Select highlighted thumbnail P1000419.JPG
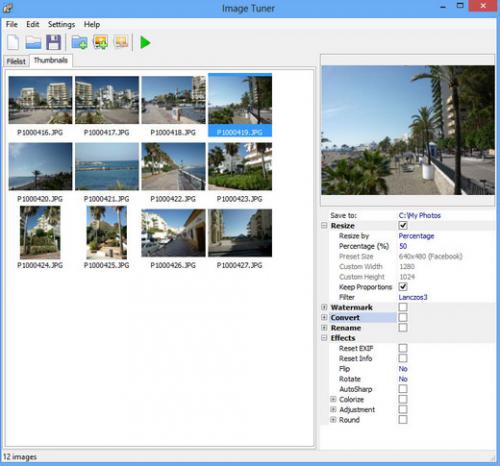The height and width of the screenshot is (466, 500). click(240, 105)
